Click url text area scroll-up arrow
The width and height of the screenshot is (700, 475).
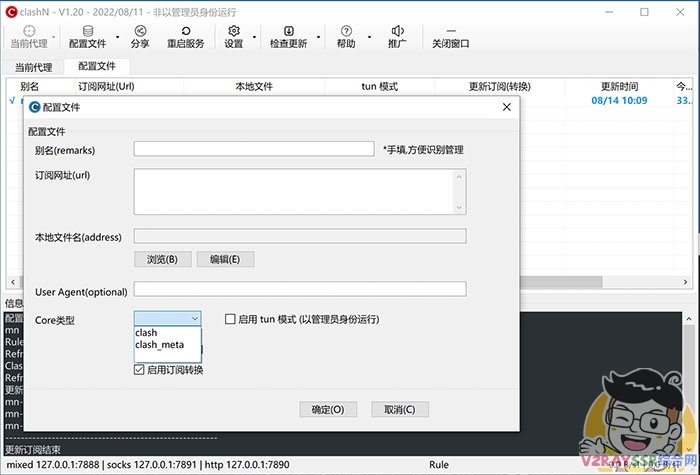[459, 176]
